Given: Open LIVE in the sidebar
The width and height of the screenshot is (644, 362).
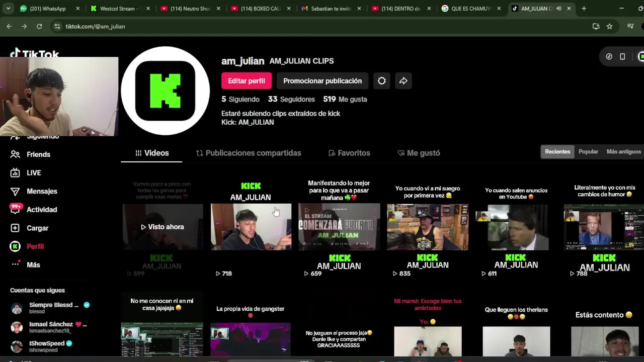Looking at the screenshot, I should point(34,172).
